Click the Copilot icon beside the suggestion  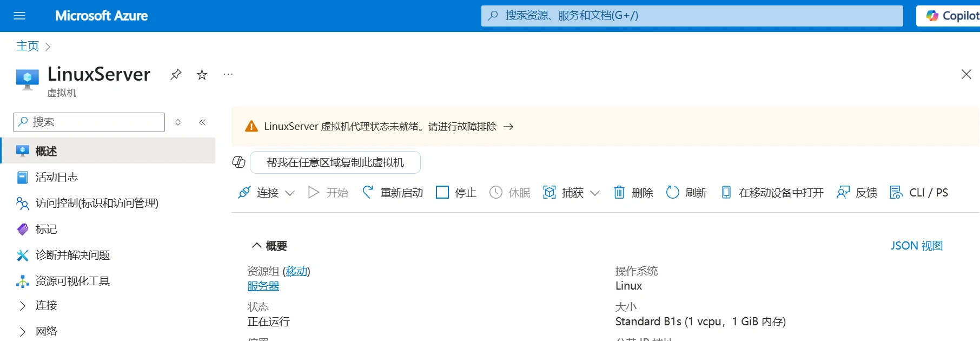coord(239,162)
